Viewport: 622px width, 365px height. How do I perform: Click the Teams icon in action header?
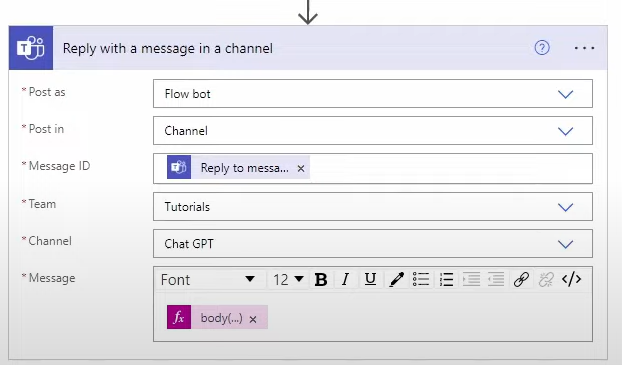(31, 48)
